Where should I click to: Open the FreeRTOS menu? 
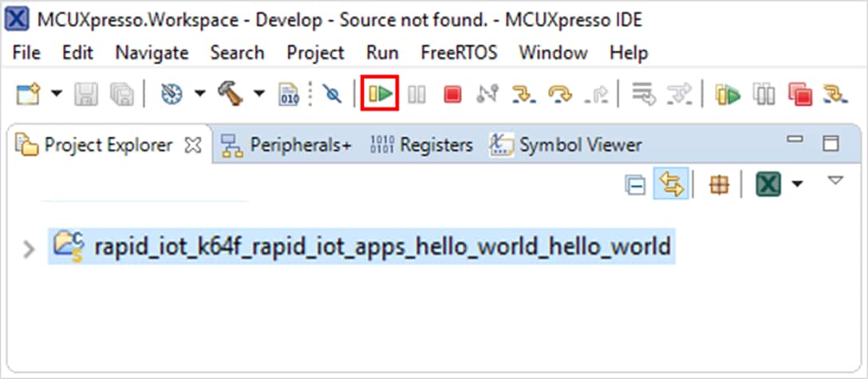tap(459, 53)
